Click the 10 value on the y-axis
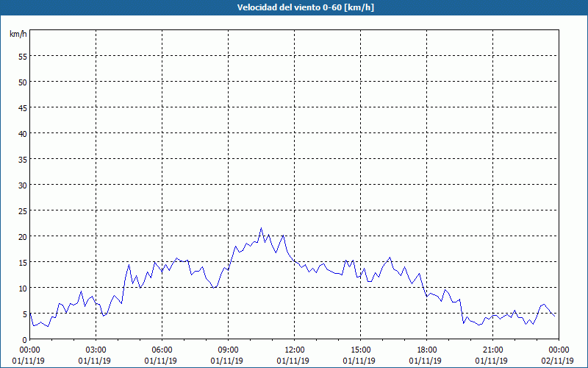Viewport: 588px width, 368px height. coord(23,288)
